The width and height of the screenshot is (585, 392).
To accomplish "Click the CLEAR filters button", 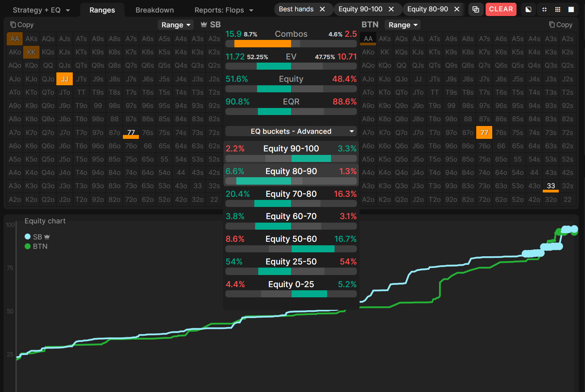I will [x=501, y=9].
